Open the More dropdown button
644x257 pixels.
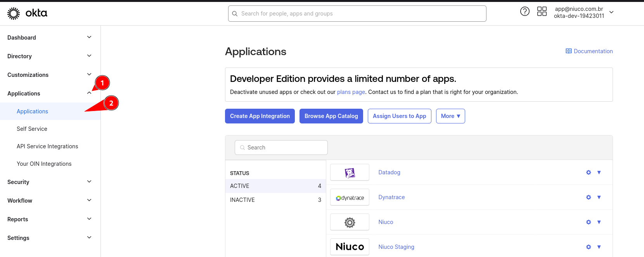coord(450,116)
